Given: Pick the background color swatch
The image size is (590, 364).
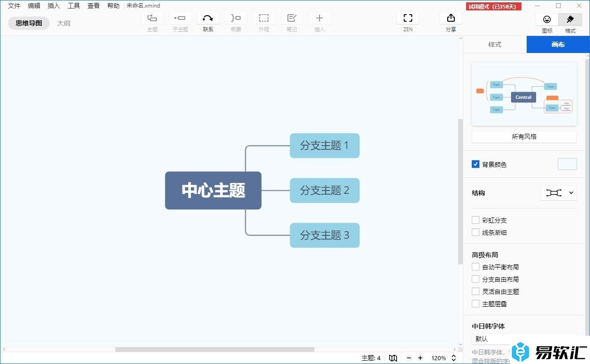Looking at the screenshot, I should click(567, 164).
